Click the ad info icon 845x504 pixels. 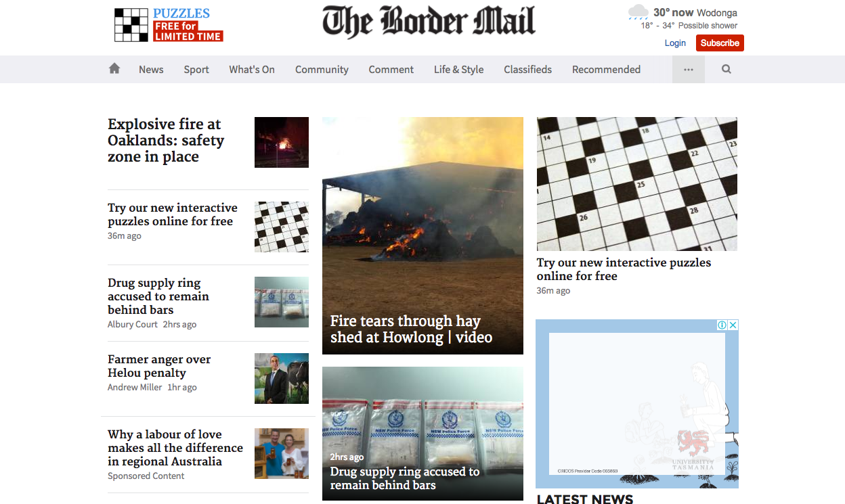pyautogui.click(x=722, y=325)
